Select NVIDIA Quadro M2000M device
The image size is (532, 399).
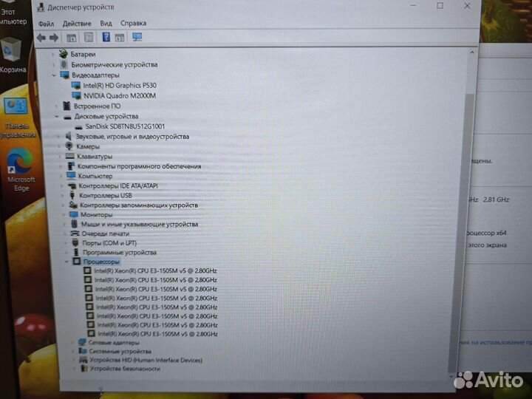[x=120, y=95]
